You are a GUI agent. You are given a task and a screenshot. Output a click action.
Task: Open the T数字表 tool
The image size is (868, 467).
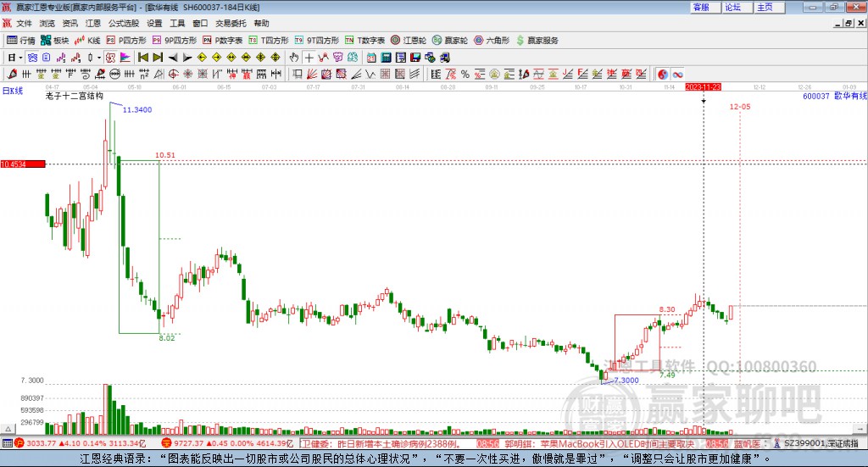coord(364,41)
